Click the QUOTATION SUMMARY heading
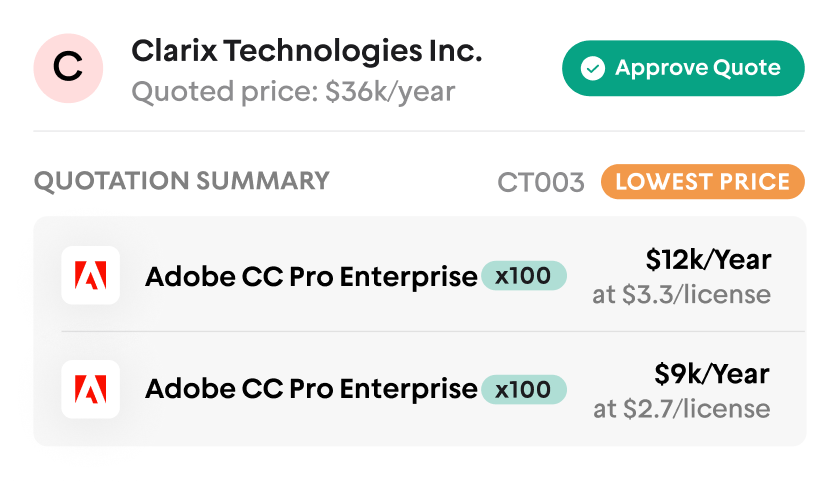The width and height of the screenshot is (840, 486). 181,181
